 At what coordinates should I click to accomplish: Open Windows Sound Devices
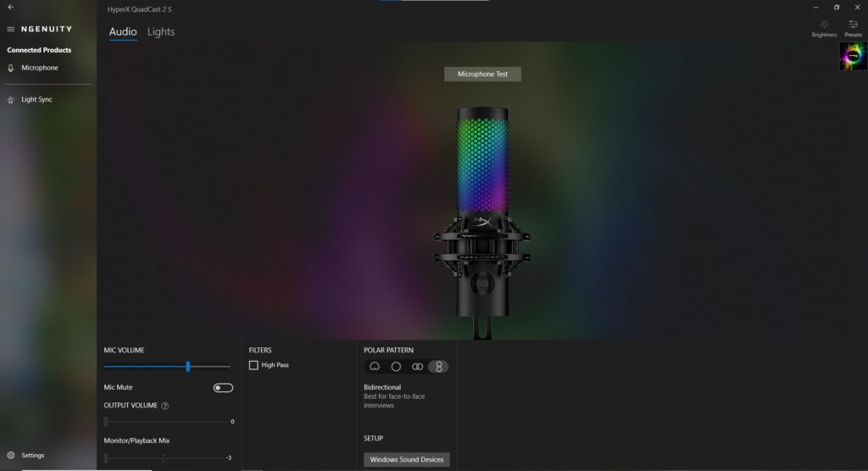pyautogui.click(x=406, y=459)
